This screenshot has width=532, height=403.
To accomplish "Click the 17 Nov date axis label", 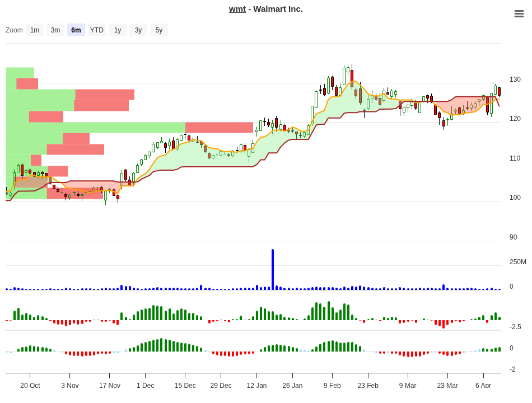I will (109, 385).
